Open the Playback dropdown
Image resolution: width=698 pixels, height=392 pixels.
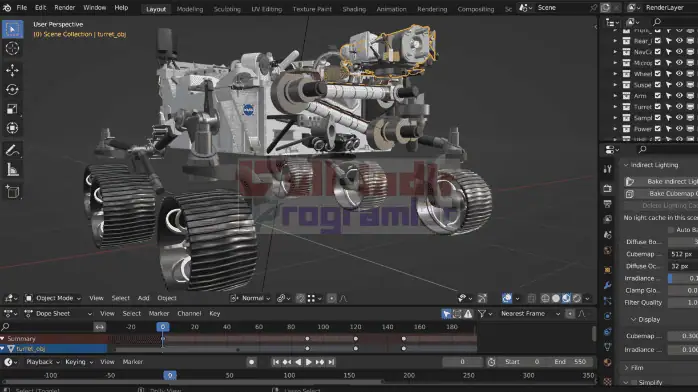[42, 362]
